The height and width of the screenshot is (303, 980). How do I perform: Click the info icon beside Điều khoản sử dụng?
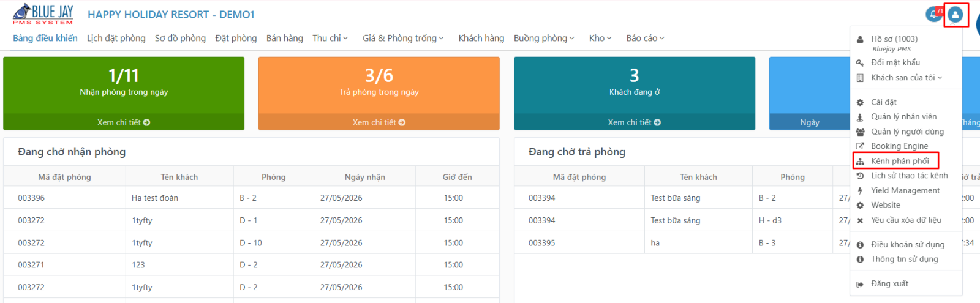click(x=860, y=245)
